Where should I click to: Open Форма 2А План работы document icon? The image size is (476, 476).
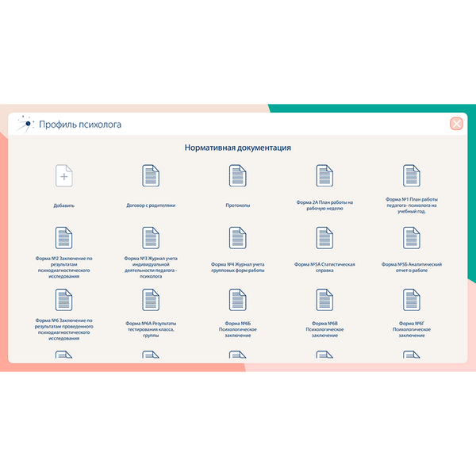[324, 176]
